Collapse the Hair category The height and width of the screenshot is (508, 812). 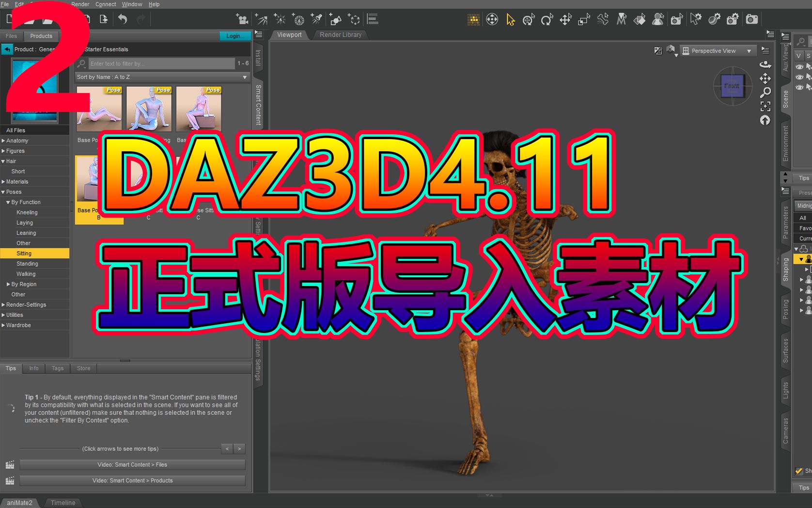3,161
